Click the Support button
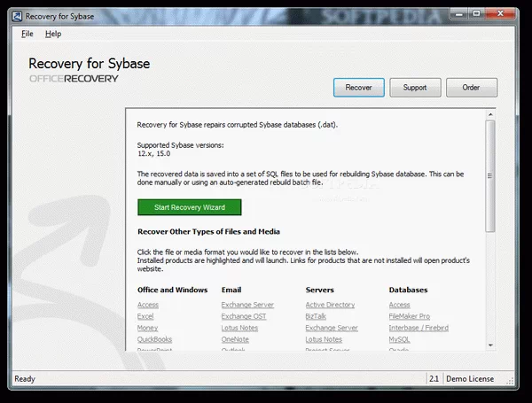 click(x=415, y=88)
